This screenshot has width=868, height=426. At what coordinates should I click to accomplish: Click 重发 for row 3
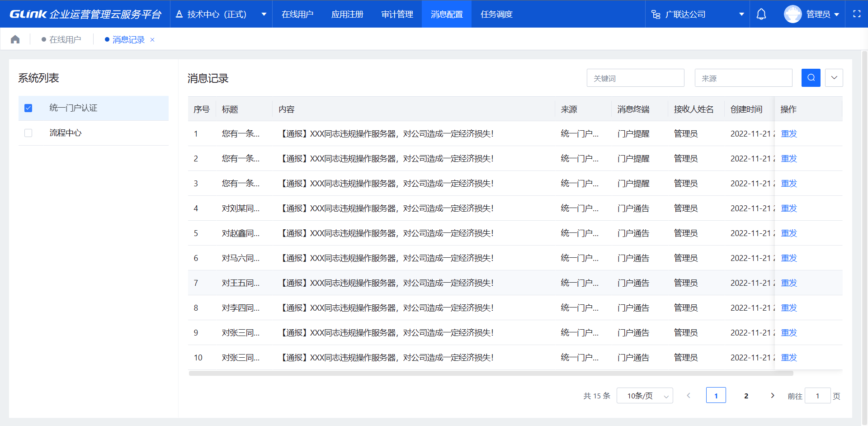tap(789, 184)
